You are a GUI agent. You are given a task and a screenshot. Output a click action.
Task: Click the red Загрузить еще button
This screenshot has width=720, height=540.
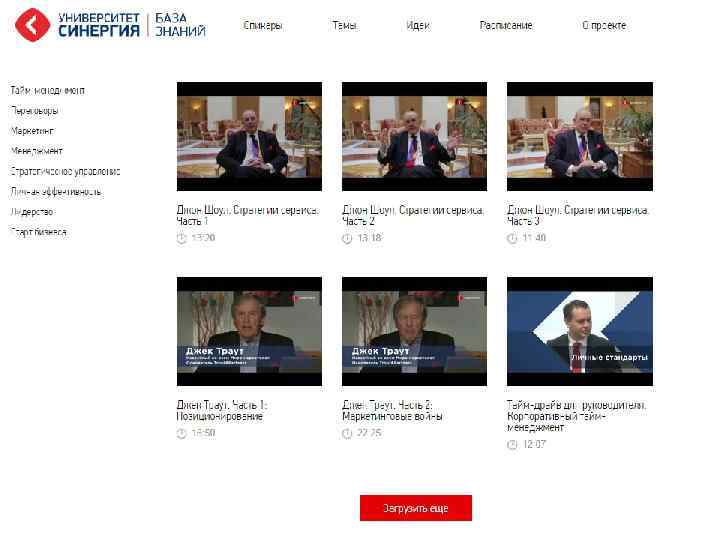click(x=416, y=508)
